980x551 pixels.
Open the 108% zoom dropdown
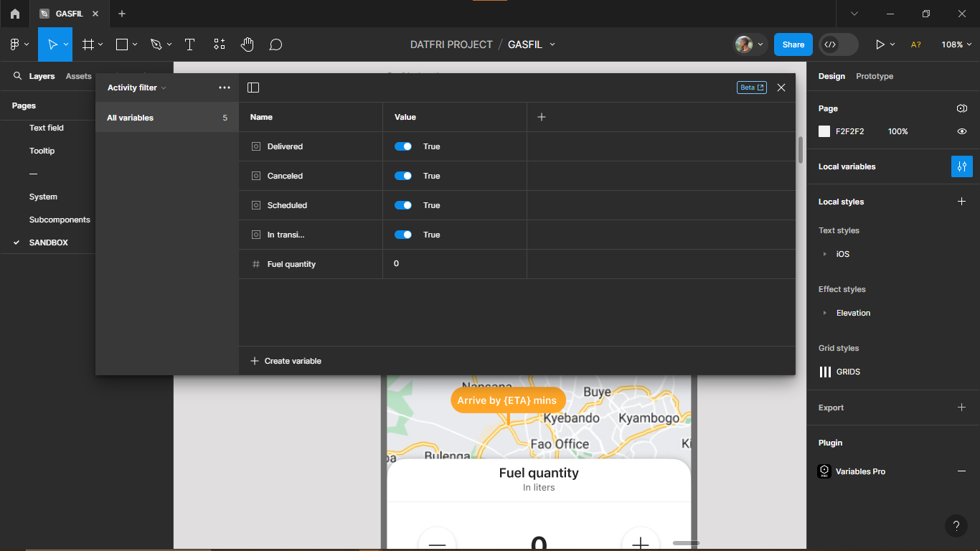tap(956, 44)
